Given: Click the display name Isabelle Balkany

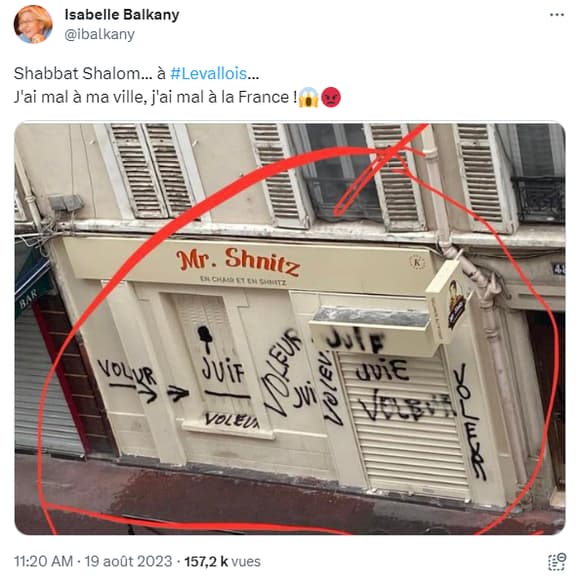Looking at the screenshot, I should [x=122, y=15].
